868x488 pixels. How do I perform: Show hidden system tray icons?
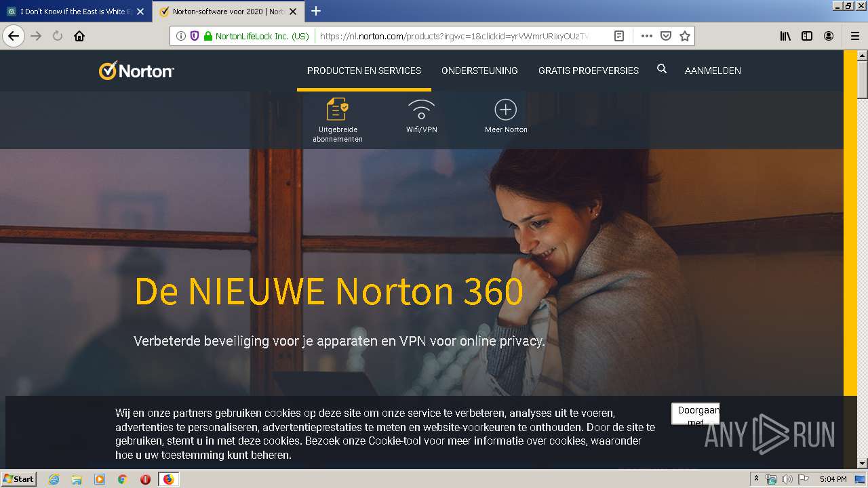[757, 479]
